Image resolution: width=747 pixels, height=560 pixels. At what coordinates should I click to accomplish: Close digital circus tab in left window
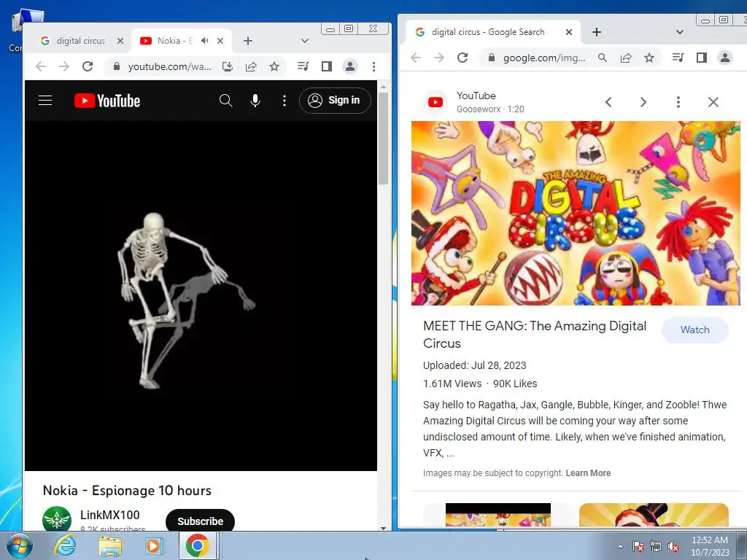point(120,41)
